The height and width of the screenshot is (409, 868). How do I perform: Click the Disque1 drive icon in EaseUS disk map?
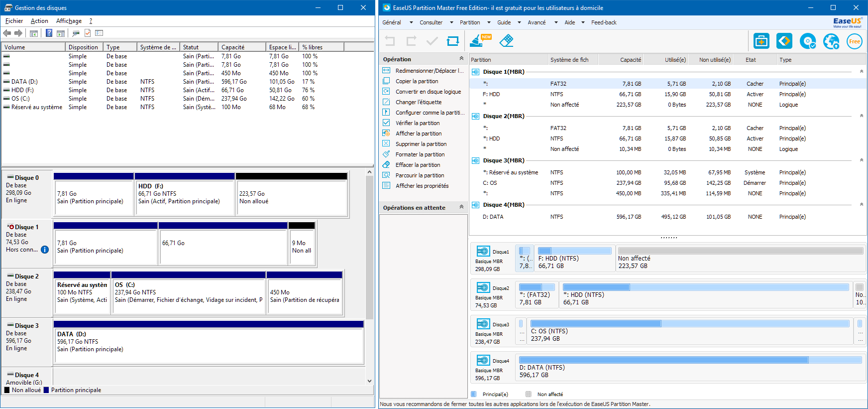click(483, 251)
